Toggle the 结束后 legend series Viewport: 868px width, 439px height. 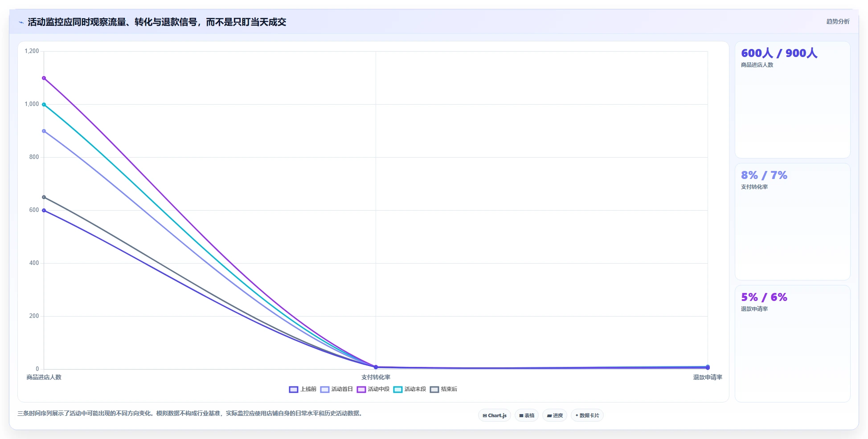(443, 389)
